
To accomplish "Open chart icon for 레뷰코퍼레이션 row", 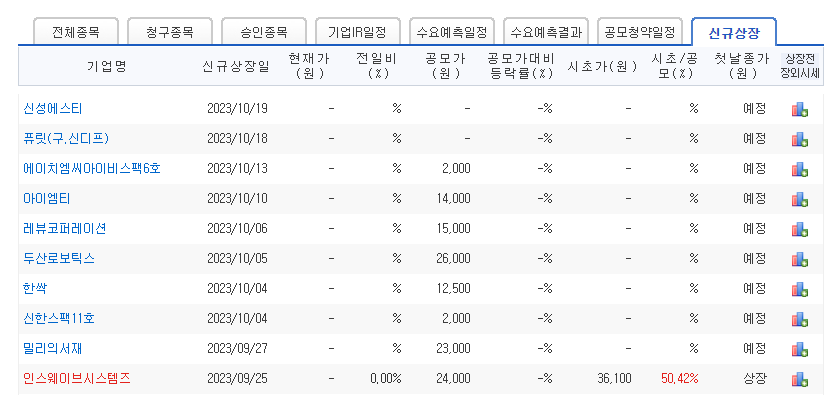I will [x=800, y=229].
